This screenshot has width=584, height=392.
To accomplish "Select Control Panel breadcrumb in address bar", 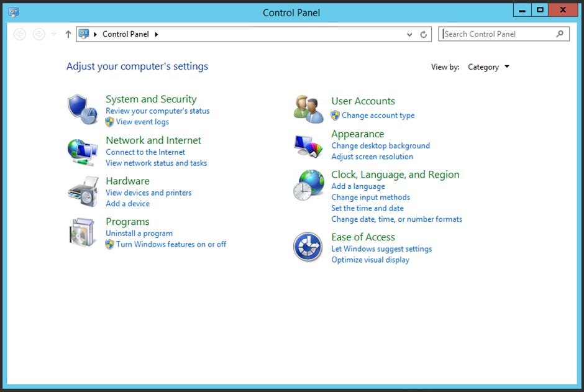I will (x=125, y=34).
